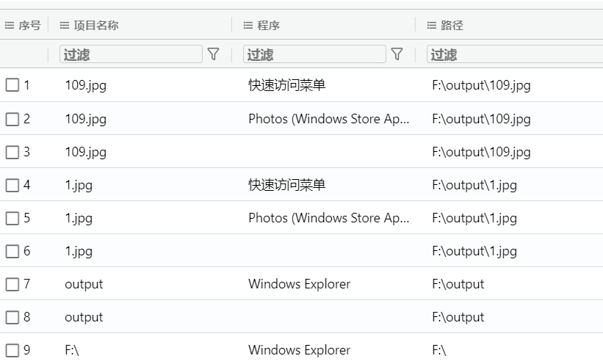Screen dimensions: 603x364
Task: Select output name in row 7
Action: pos(84,285)
